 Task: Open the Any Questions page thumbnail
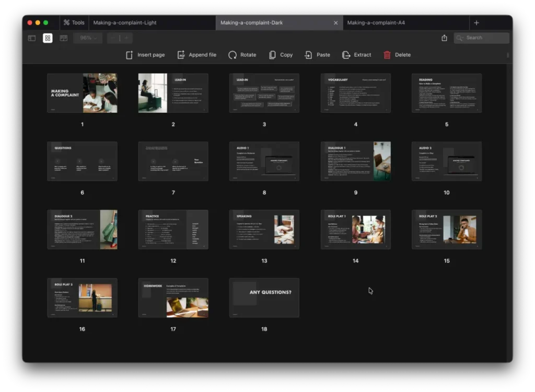pyautogui.click(x=264, y=298)
